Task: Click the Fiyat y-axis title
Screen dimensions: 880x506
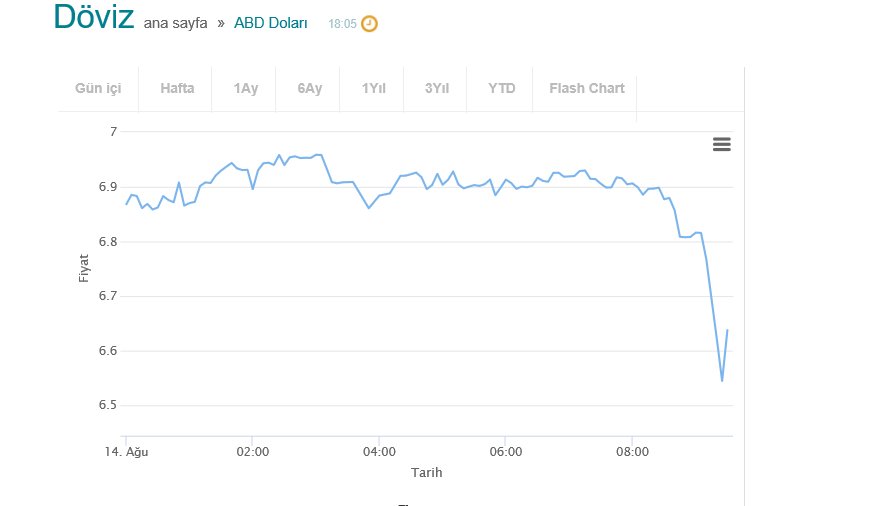Action: [x=85, y=268]
